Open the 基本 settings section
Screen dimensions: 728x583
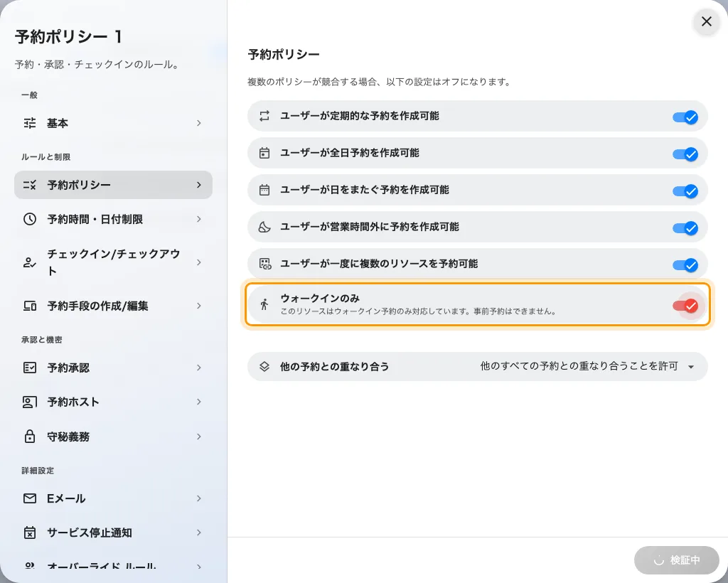[x=113, y=123]
